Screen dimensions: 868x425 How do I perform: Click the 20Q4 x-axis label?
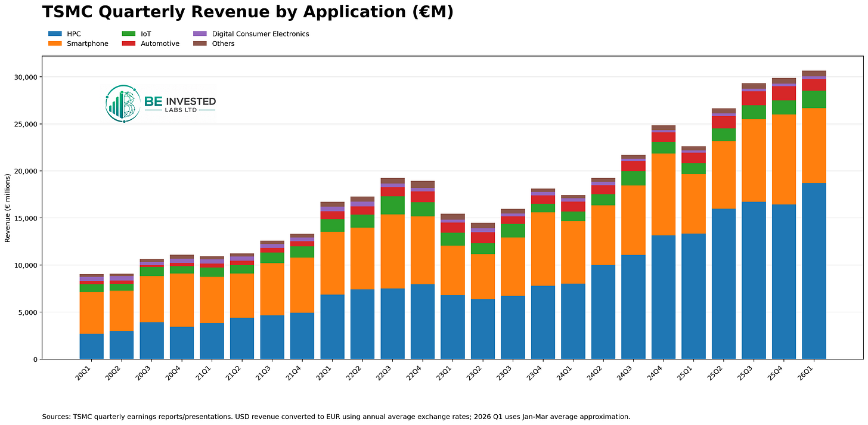(x=175, y=373)
